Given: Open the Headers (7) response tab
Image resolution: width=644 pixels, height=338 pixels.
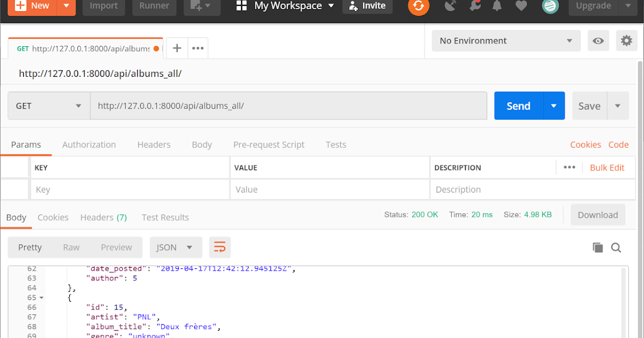Looking at the screenshot, I should click(103, 217).
